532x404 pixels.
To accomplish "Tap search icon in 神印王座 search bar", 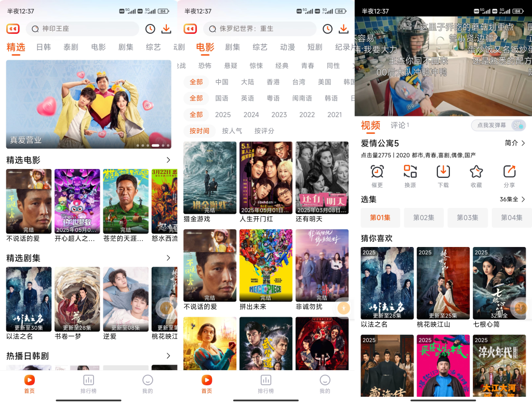I will click(35, 29).
